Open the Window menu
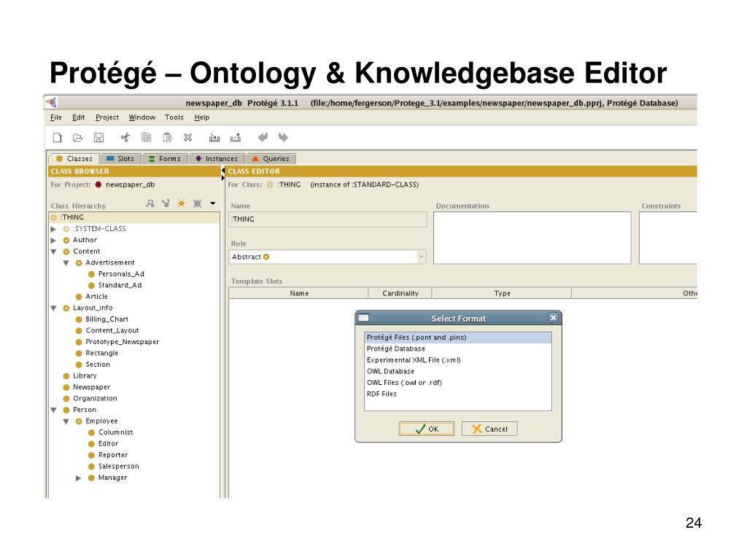 coord(142,117)
